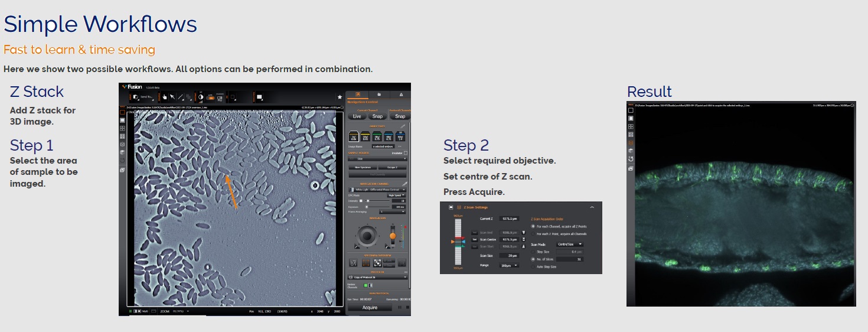Open the Range 100µm dropdown

pos(508,266)
